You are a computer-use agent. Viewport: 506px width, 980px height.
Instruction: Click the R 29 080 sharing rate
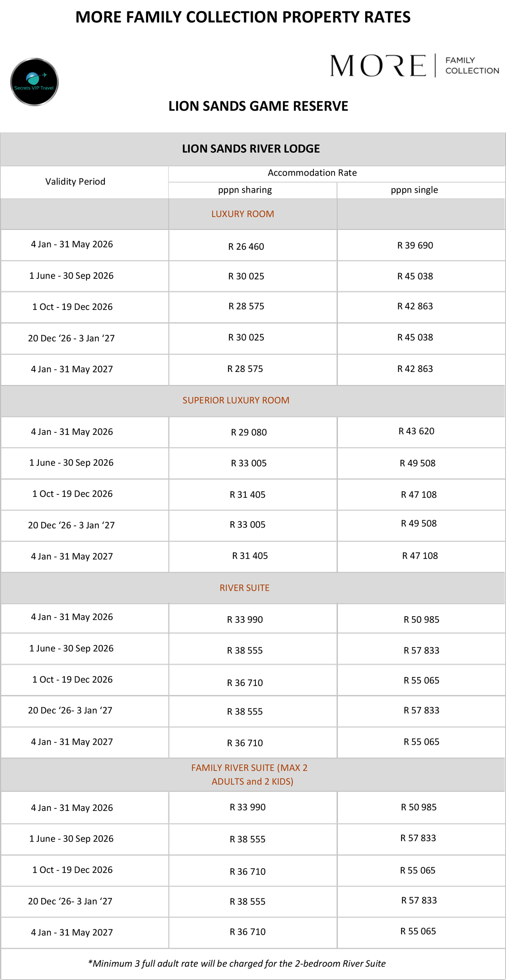(249, 432)
